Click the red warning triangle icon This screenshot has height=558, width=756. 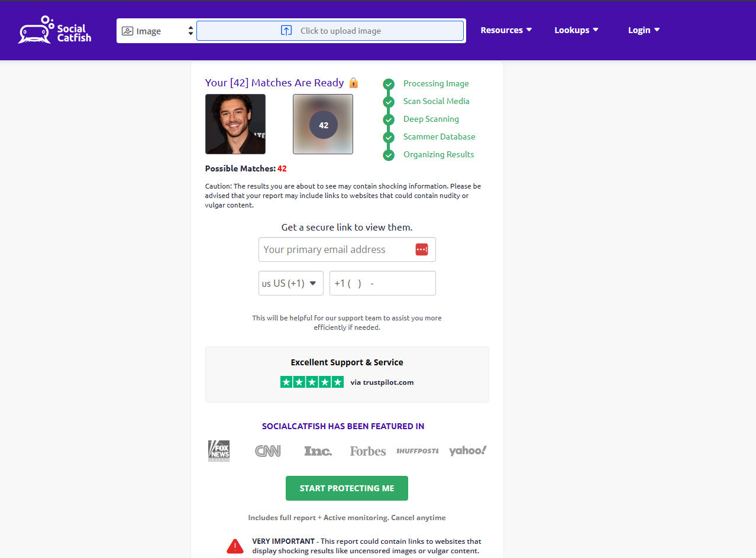coord(235,546)
